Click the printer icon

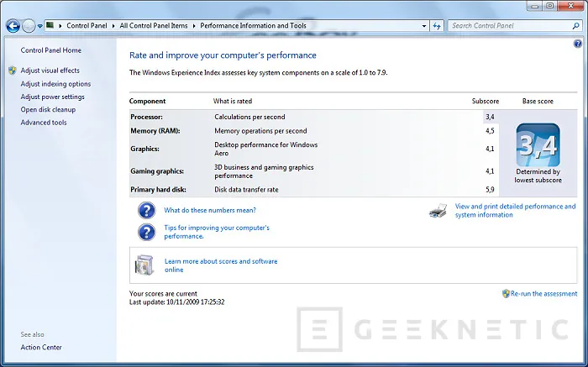[x=438, y=211]
